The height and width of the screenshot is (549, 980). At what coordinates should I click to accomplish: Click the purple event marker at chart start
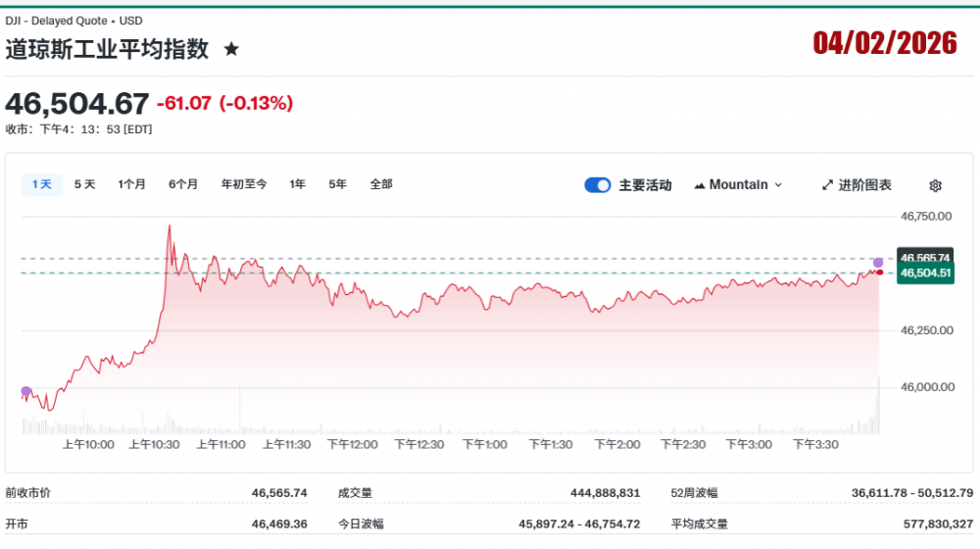(25, 391)
